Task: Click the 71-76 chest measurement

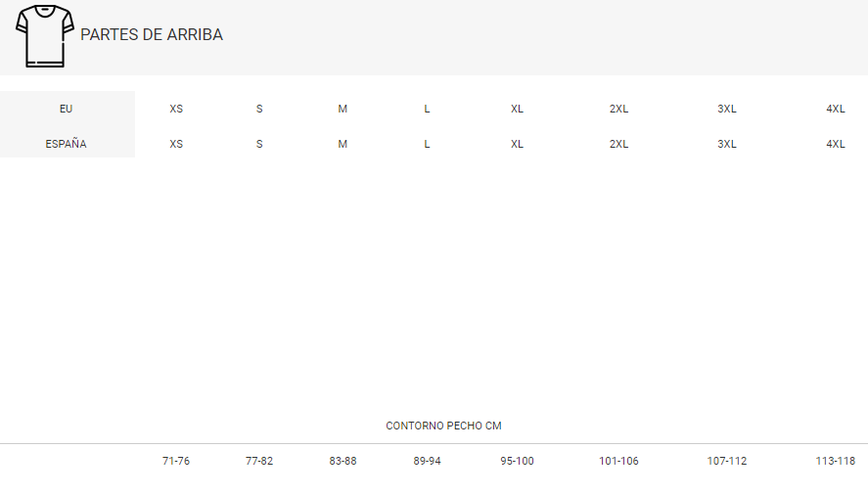Action: tap(176, 461)
